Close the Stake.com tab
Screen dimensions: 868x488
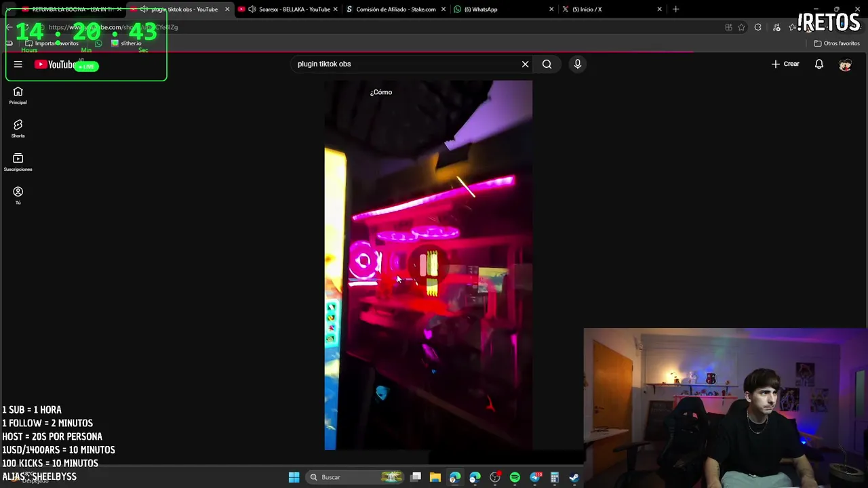(x=443, y=9)
